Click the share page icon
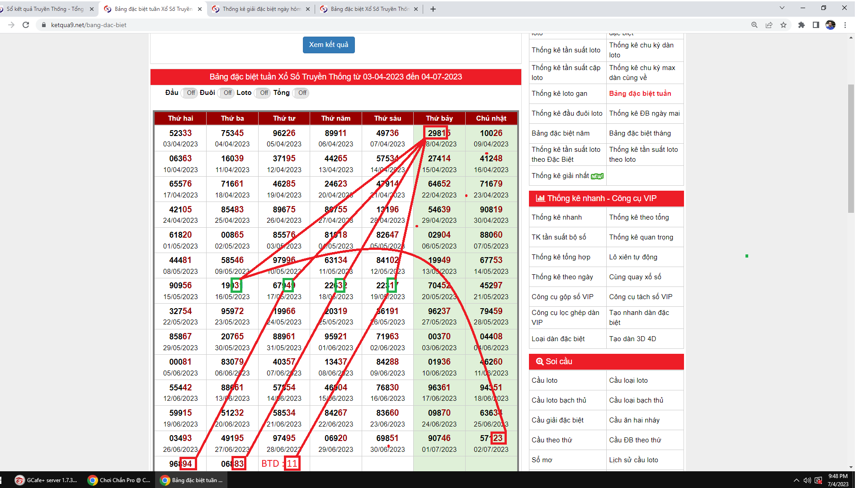Viewport: 868px width, 488px height. click(x=769, y=25)
